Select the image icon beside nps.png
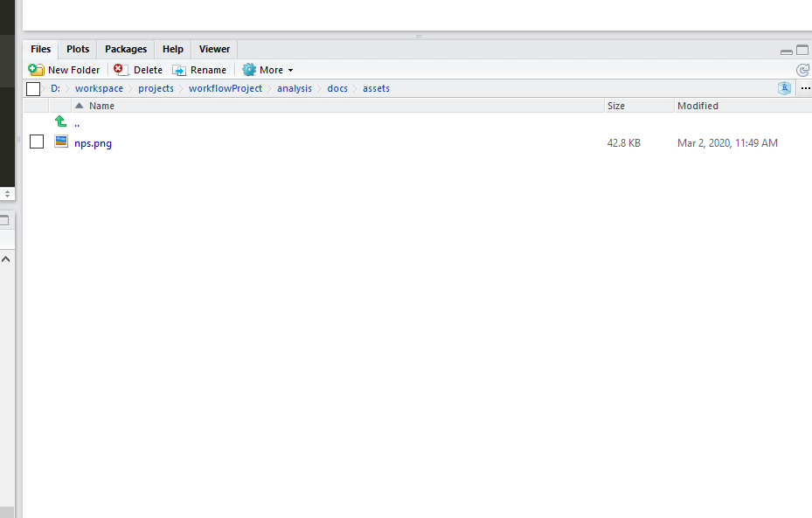 [x=60, y=142]
